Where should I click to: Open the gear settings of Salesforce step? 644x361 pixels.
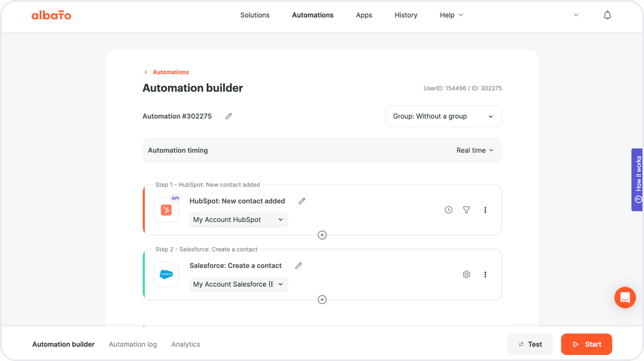[x=466, y=275]
